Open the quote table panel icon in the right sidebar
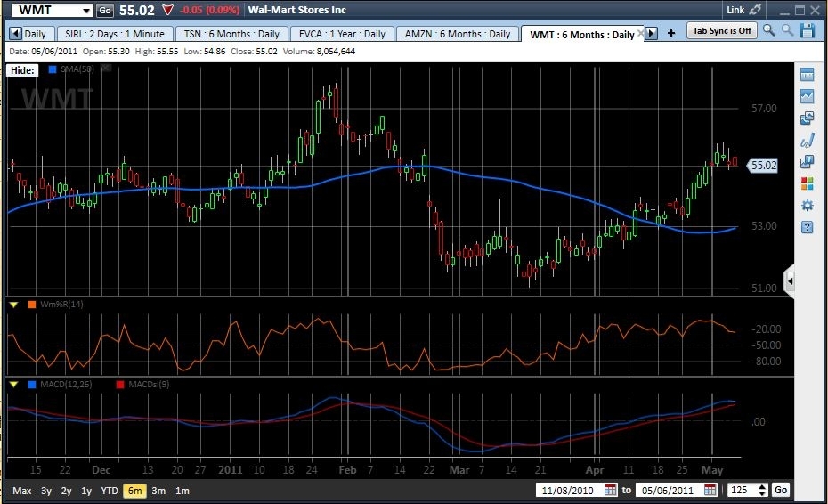The height and width of the screenshot is (504, 828). pyautogui.click(x=807, y=75)
